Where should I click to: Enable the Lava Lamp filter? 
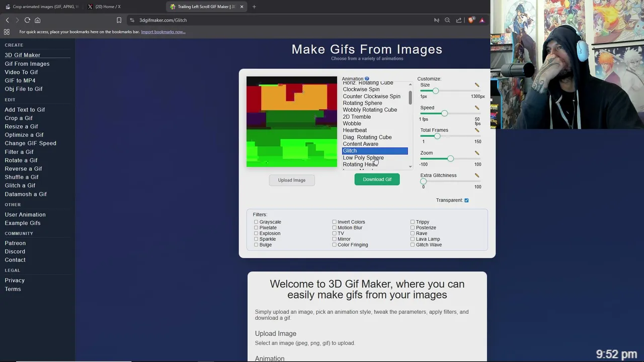point(413,239)
